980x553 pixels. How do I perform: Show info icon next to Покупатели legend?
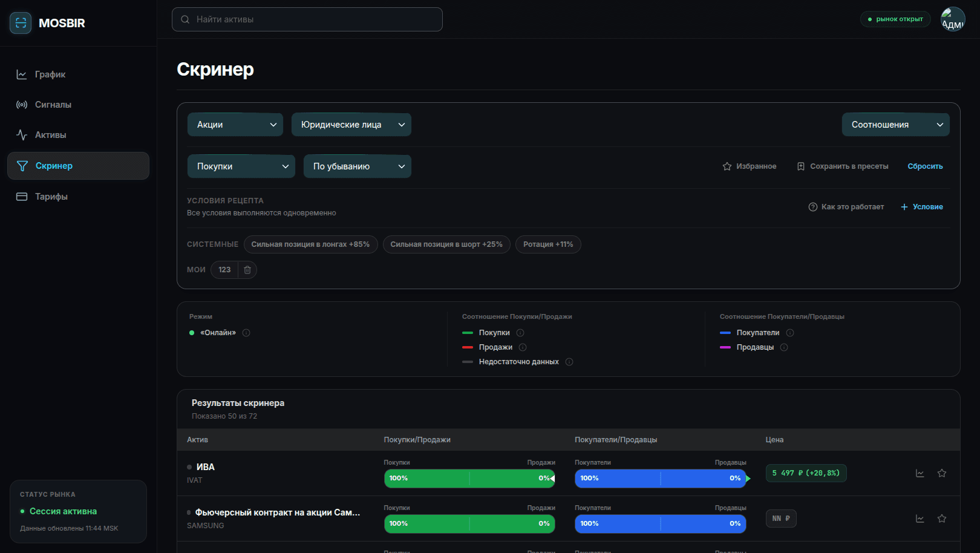(790, 333)
